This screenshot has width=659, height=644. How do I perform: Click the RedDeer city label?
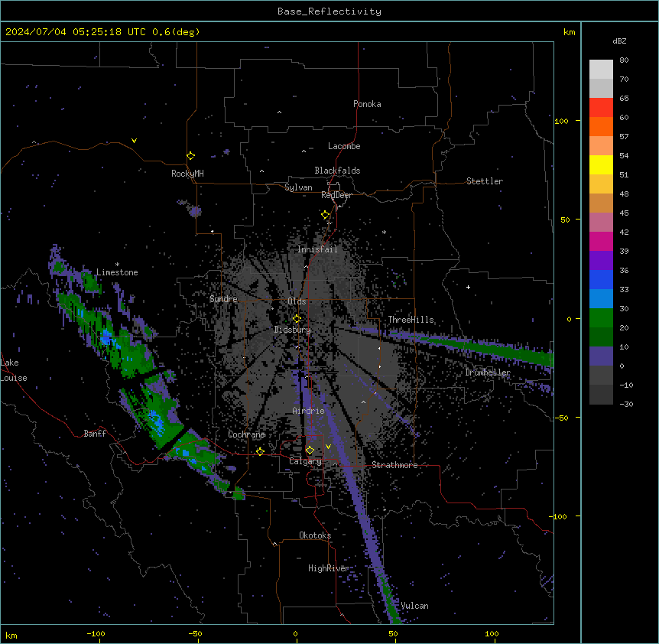(x=336, y=195)
